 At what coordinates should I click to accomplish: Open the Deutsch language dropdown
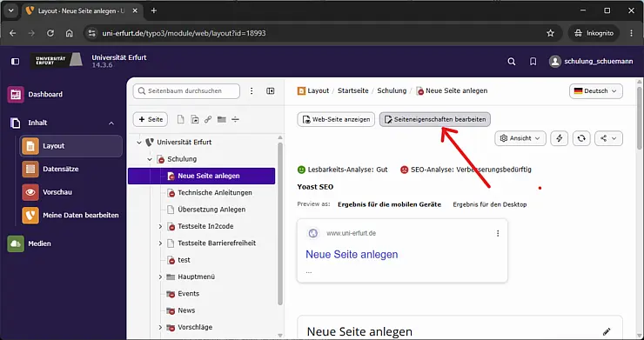point(596,91)
